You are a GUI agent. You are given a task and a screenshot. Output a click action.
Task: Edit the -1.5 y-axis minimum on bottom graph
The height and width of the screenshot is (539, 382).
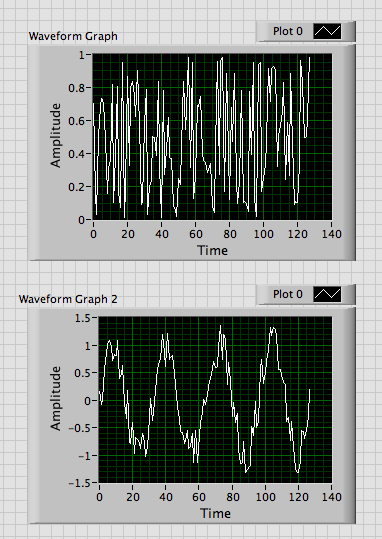(78, 483)
